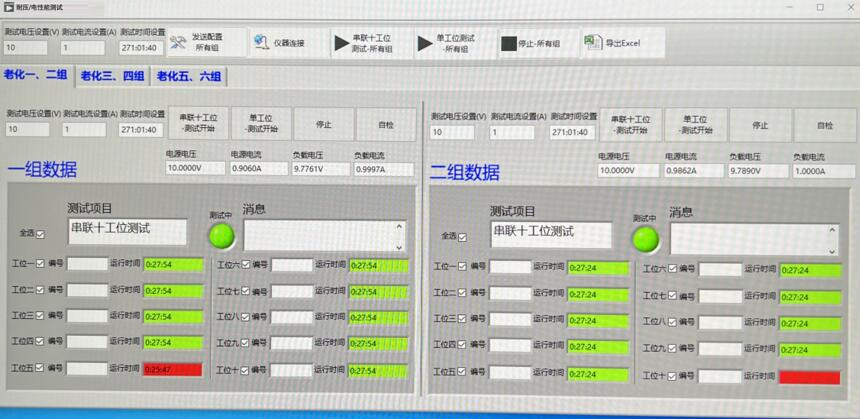
Task: Click the red 工位五 runtime bar
Action: pyautogui.click(x=173, y=368)
